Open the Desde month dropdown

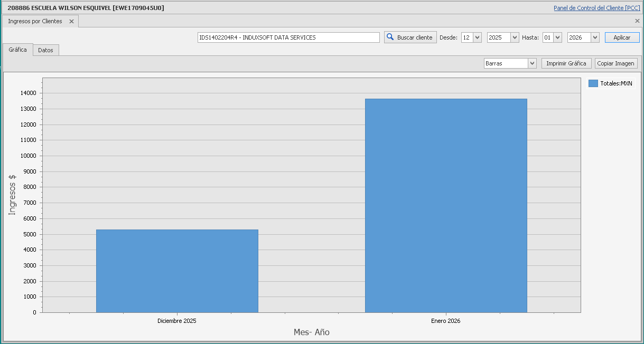coord(477,37)
